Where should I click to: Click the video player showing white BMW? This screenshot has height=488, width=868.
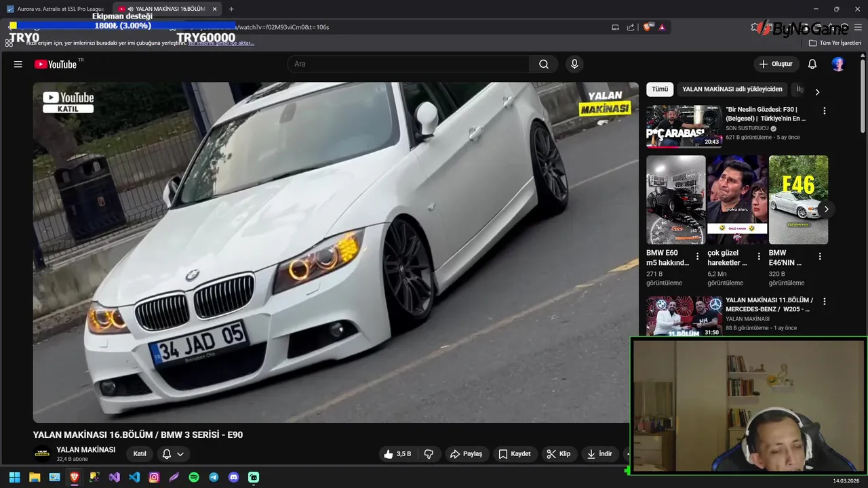coord(336,253)
